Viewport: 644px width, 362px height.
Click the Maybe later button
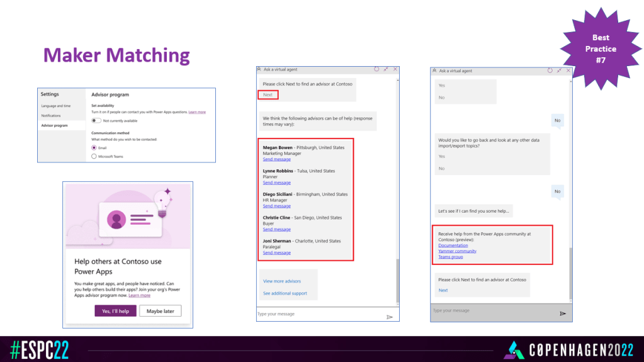coord(161,311)
